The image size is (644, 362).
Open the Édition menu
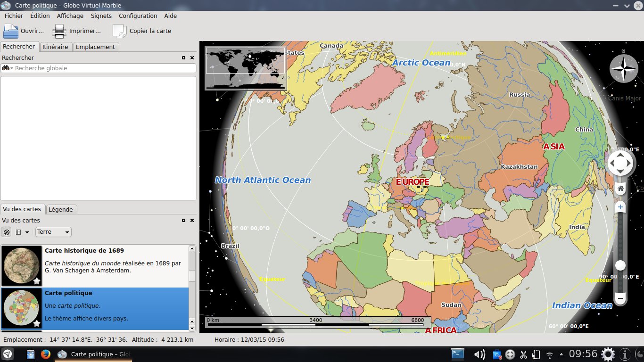pos(40,16)
